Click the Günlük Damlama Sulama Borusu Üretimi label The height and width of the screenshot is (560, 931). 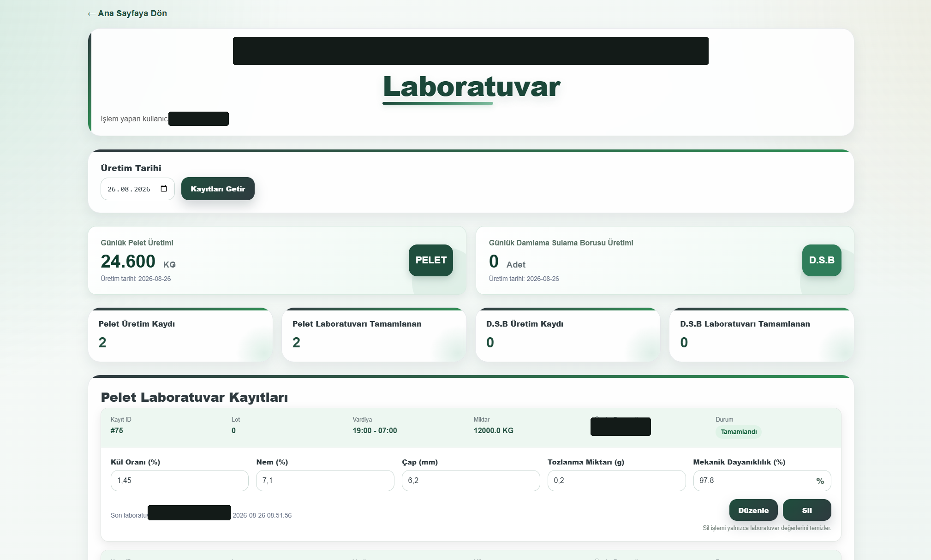coord(561,243)
